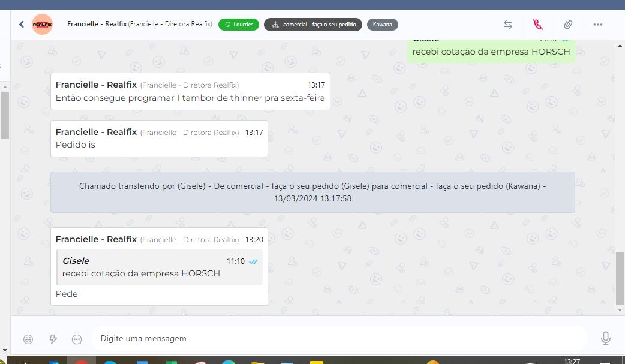Click the chat bubble icon beside input
The width and height of the screenshot is (625, 364).
point(77,339)
